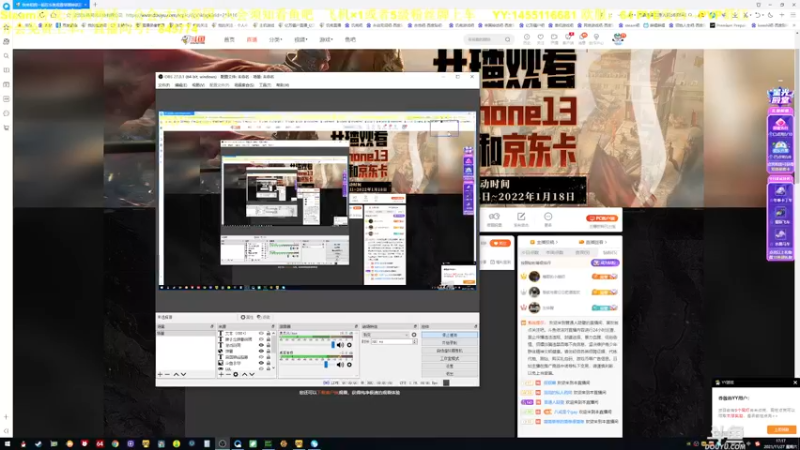Refresh the browser page

click(42, 15)
